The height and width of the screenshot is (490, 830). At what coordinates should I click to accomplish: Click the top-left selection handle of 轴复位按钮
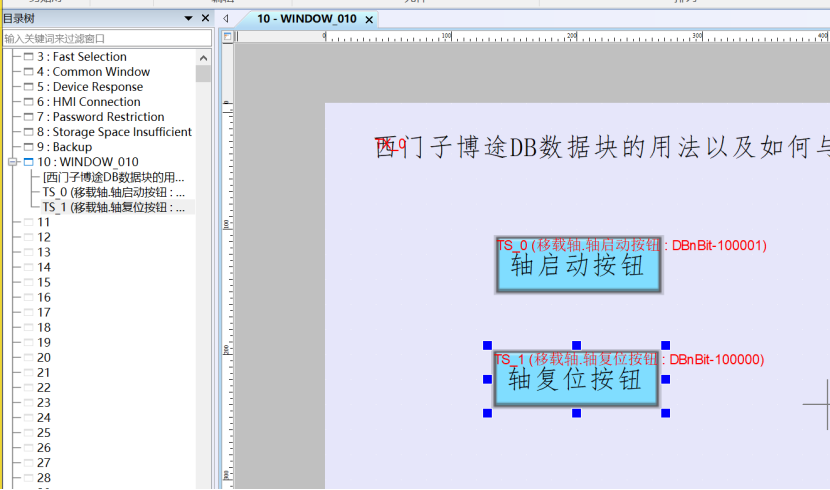coord(488,346)
